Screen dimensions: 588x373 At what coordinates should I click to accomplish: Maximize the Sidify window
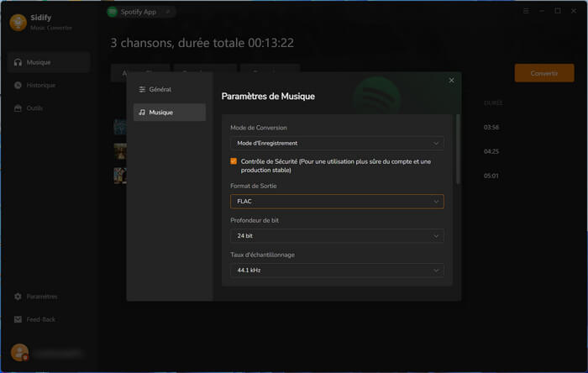(558, 11)
